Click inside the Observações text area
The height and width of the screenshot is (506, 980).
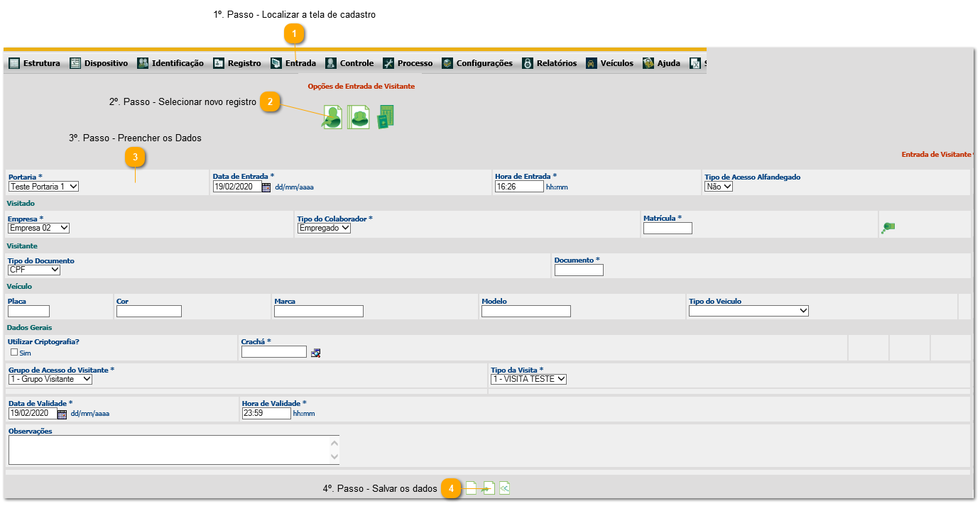[x=169, y=450]
